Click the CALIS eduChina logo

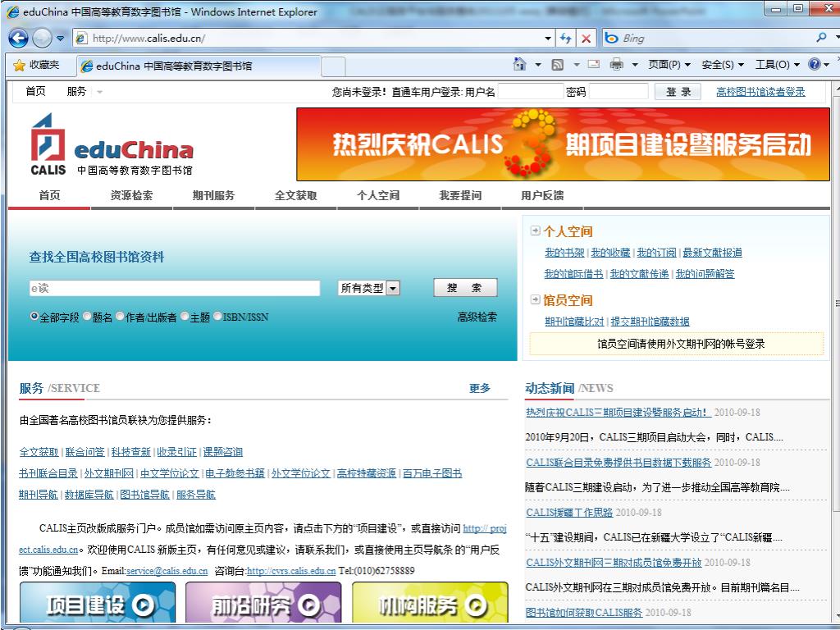[112, 144]
